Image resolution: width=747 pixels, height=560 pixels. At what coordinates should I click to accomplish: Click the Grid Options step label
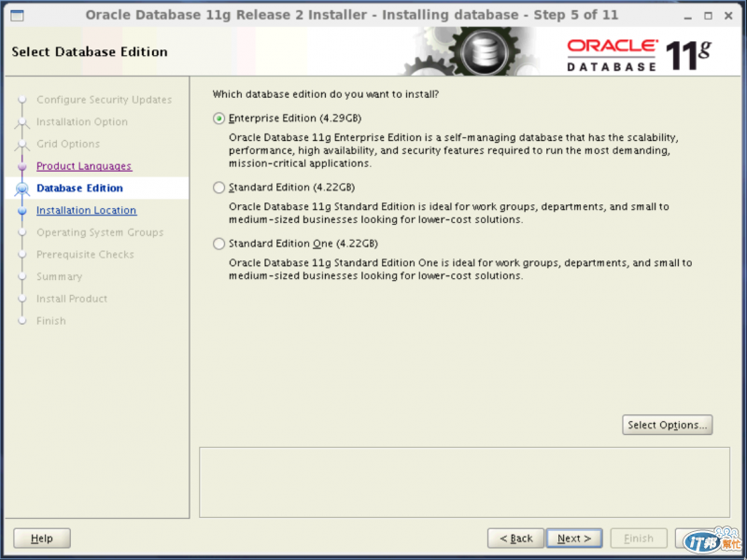pyautogui.click(x=68, y=144)
